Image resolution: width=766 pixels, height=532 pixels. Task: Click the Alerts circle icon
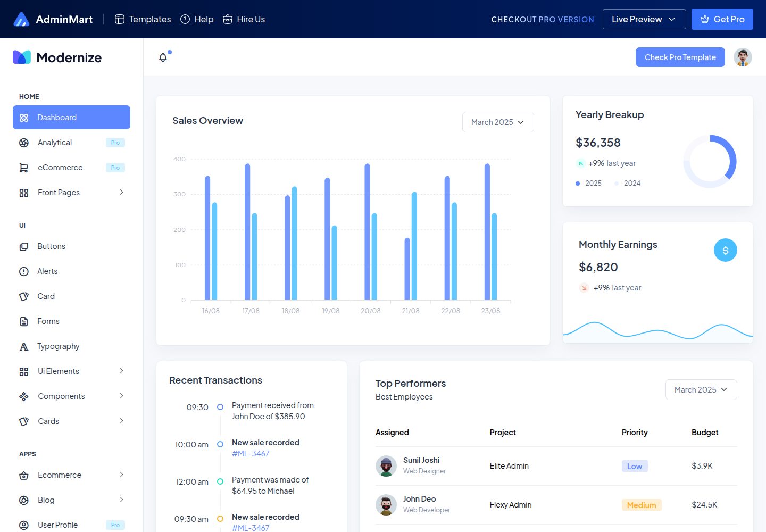(24, 271)
